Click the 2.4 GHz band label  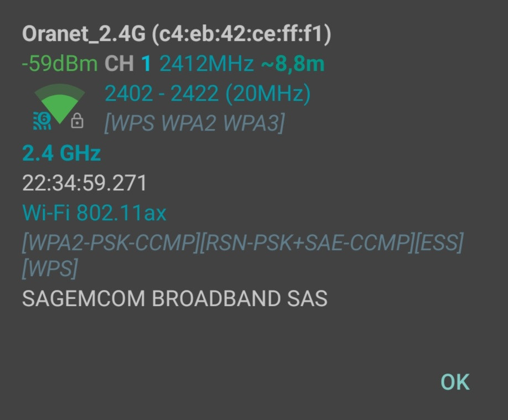pos(61,153)
